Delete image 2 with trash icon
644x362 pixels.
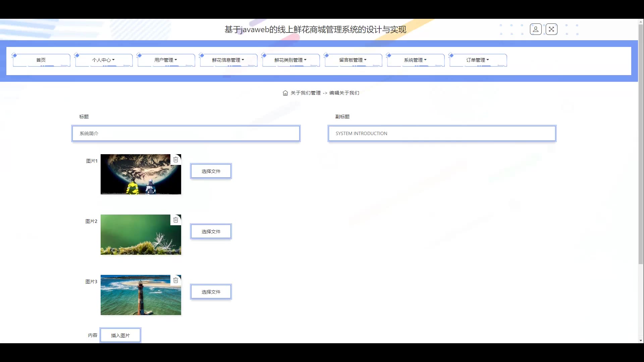coord(176,220)
